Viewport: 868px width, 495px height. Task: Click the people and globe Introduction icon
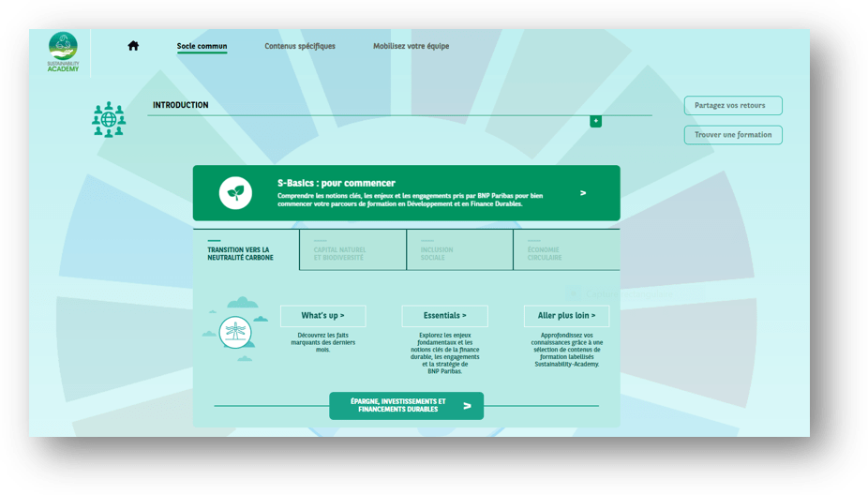[x=109, y=119]
